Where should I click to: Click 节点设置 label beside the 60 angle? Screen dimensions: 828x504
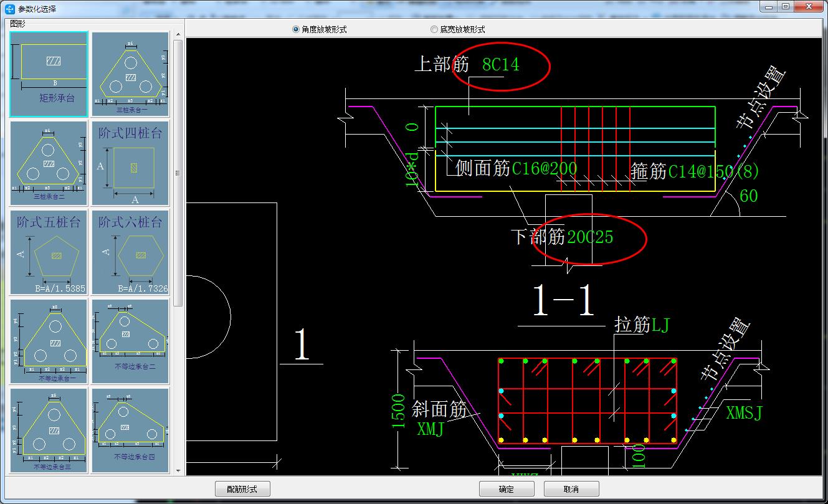point(762,98)
